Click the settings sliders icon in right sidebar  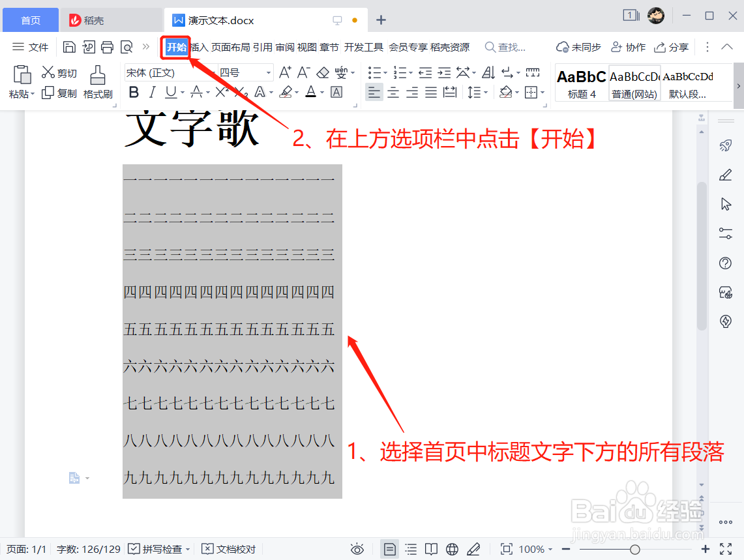pos(726,233)
